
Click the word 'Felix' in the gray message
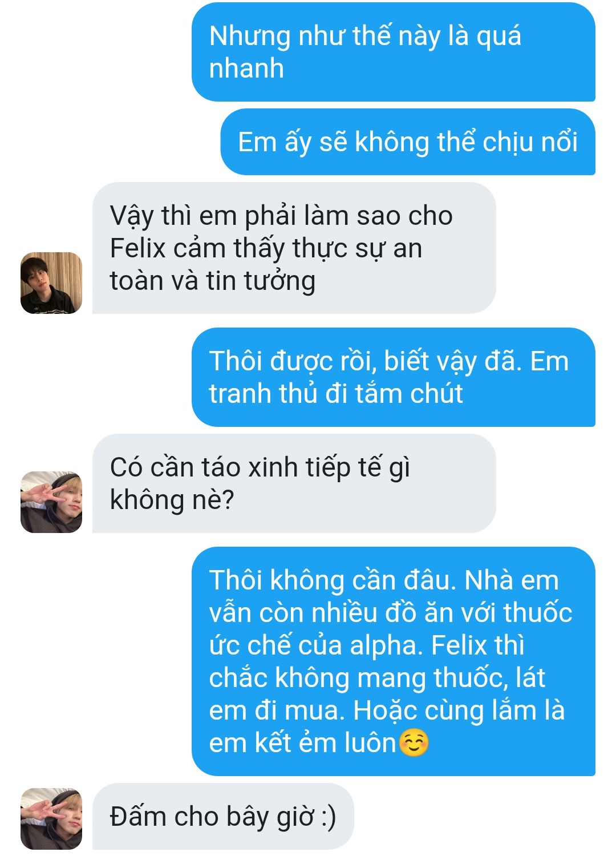[137, 248]
